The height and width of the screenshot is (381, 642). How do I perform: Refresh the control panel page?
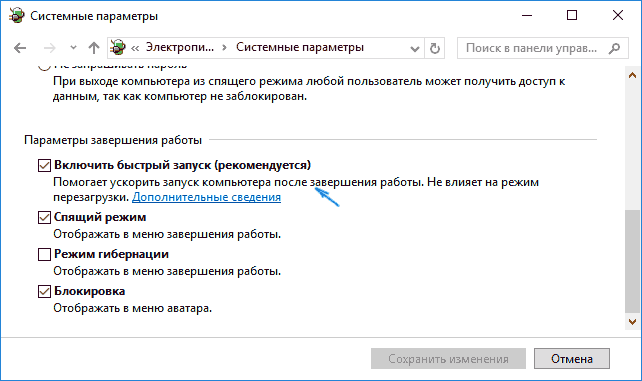click(434, 49)
